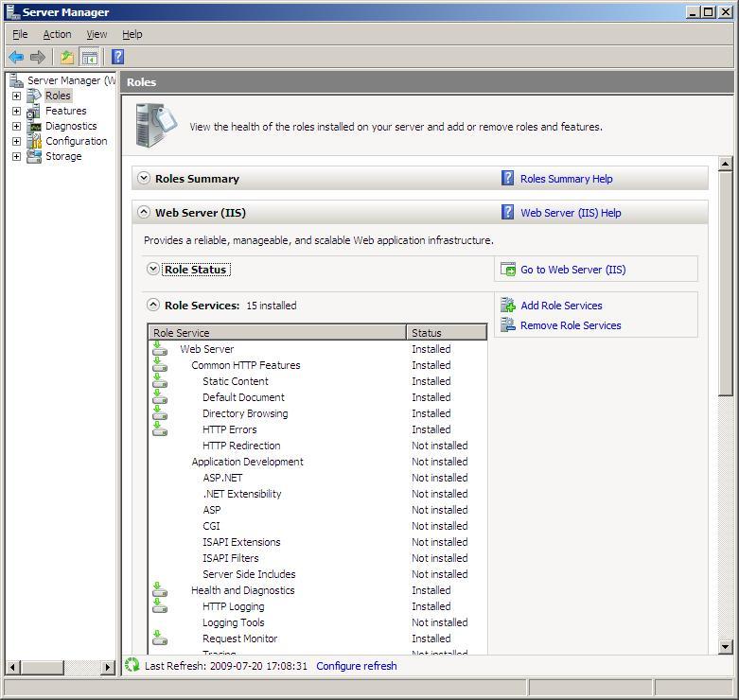Click the installed icon on Request Monitor row
The width and height of the screenshot is (739, 700).
click(160, 638)
